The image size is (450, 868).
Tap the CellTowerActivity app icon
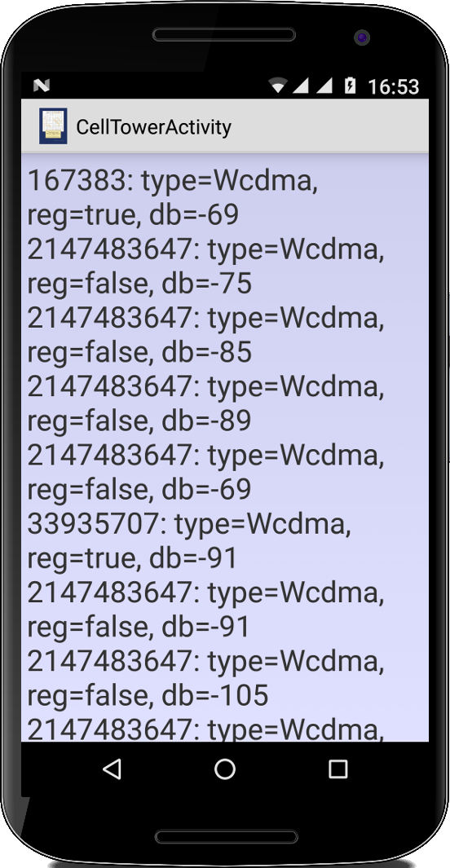[53, 126]
